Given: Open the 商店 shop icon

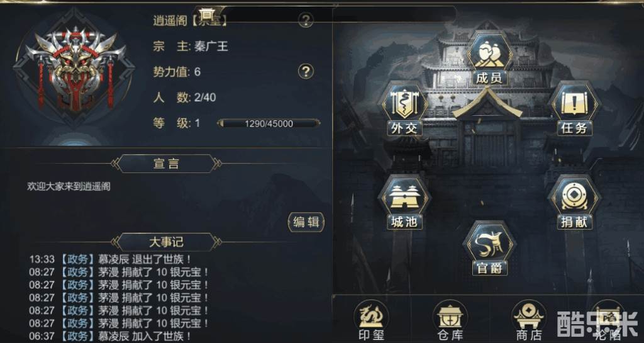Looking at the screenshot, I should (x=528, y=320).
